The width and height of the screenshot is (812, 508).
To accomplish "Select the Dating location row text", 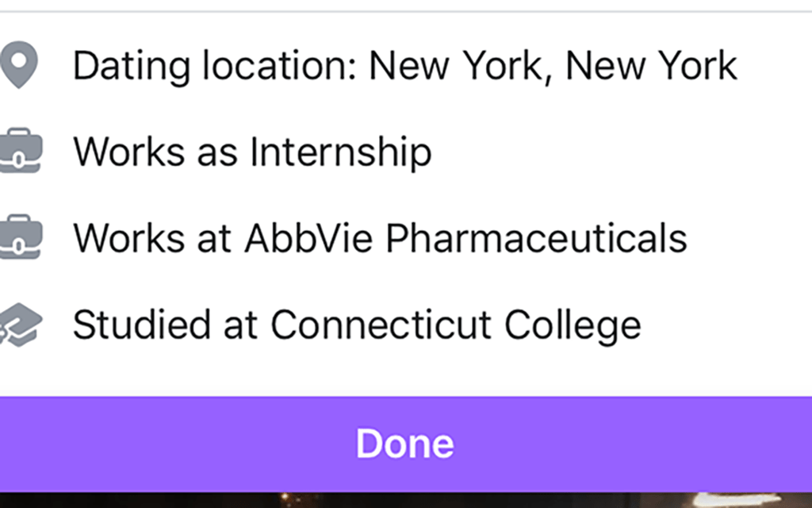I will 404,66.
